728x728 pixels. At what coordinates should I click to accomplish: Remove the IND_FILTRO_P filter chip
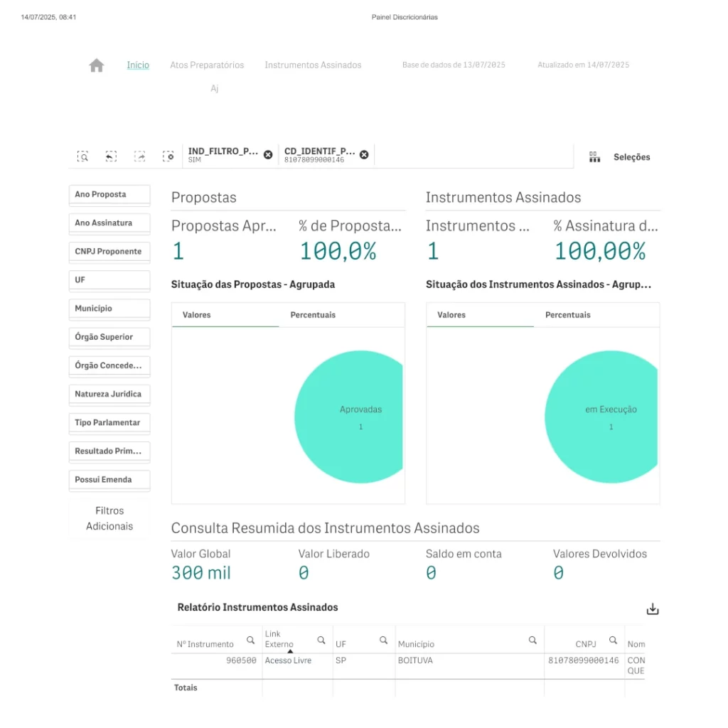pyautogui.click(x=268, y=155)
